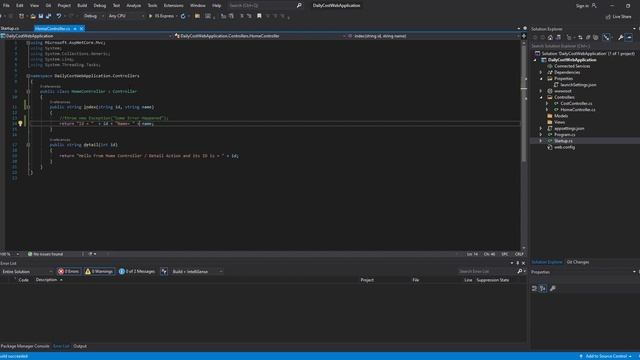The image size is (640, 360).
Task: Open the Any CPU platform dropdown
Action: click(x=126, y=16)
